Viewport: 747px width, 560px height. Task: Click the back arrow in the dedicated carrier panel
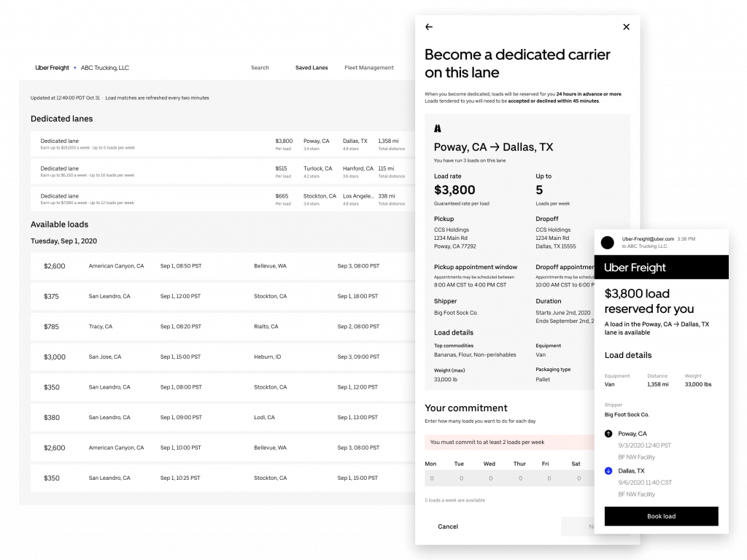(429, 27)
